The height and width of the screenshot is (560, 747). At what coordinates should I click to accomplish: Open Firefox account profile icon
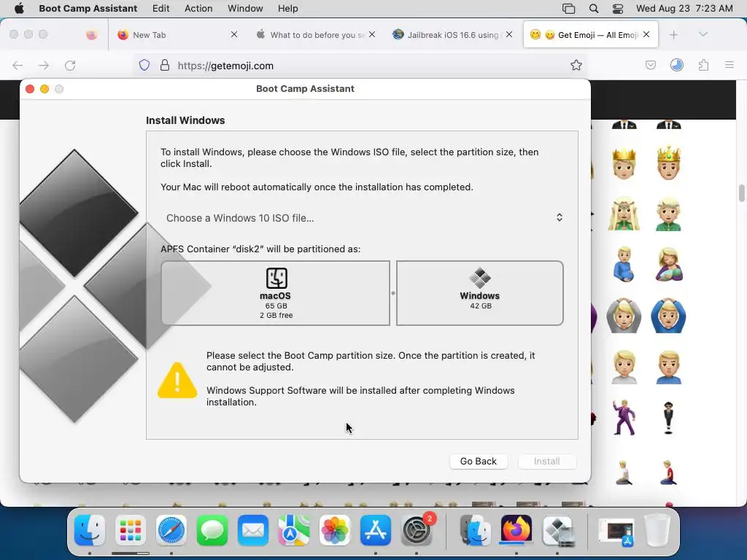(677, 65)
